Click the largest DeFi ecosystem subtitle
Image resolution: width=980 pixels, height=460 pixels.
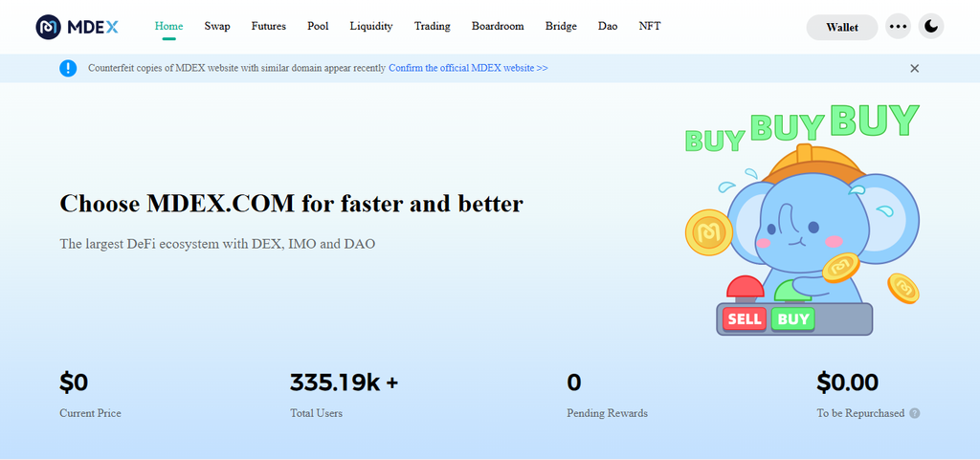[x=217, y=244]
